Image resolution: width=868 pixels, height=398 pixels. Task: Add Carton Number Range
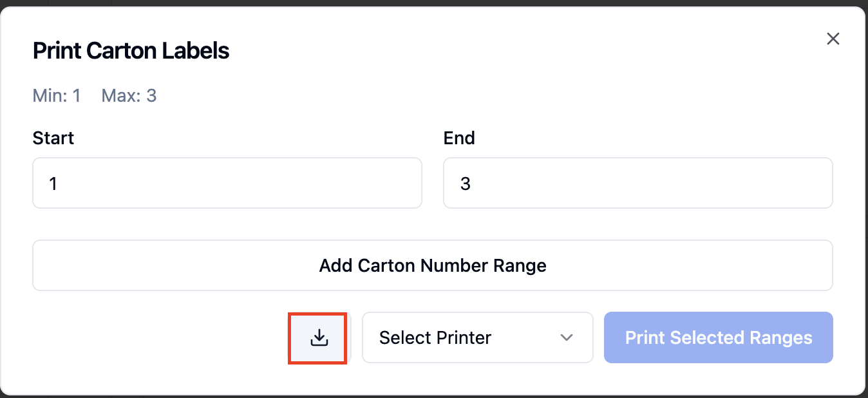coord(433,265)
